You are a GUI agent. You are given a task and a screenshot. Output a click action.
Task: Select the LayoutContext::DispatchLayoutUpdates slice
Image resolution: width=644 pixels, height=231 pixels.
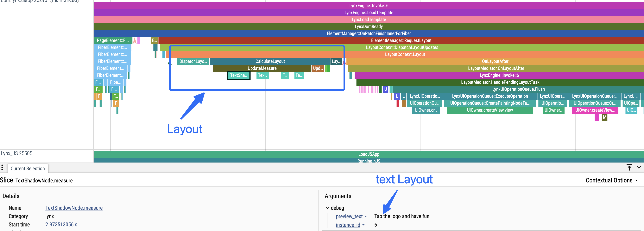pyautogui.click(x=402, y=47)
